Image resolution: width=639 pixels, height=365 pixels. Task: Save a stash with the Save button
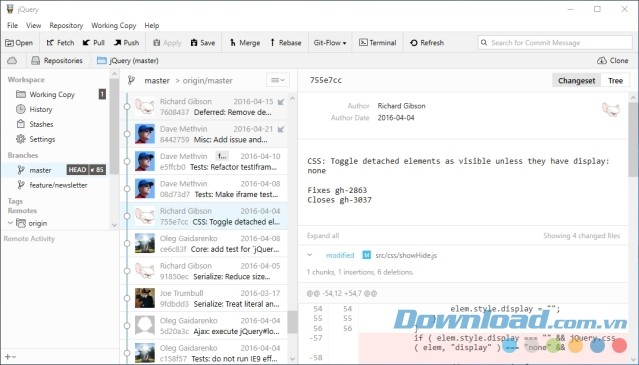click(203, 43)
